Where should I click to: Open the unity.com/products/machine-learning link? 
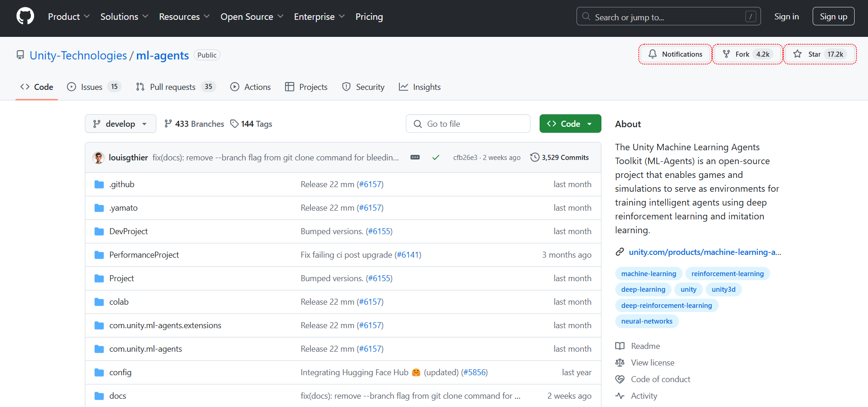(x=705, y=252)
